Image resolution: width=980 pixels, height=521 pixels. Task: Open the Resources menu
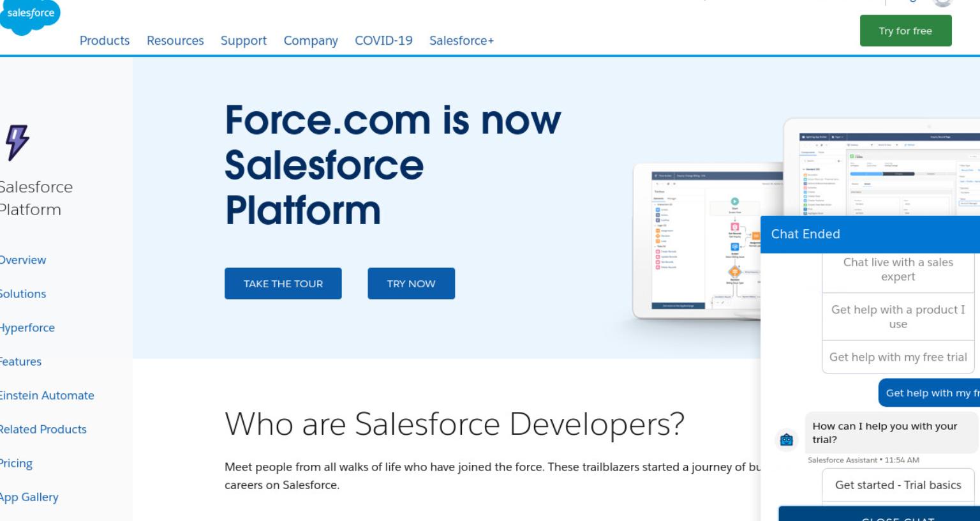point(175,40)
